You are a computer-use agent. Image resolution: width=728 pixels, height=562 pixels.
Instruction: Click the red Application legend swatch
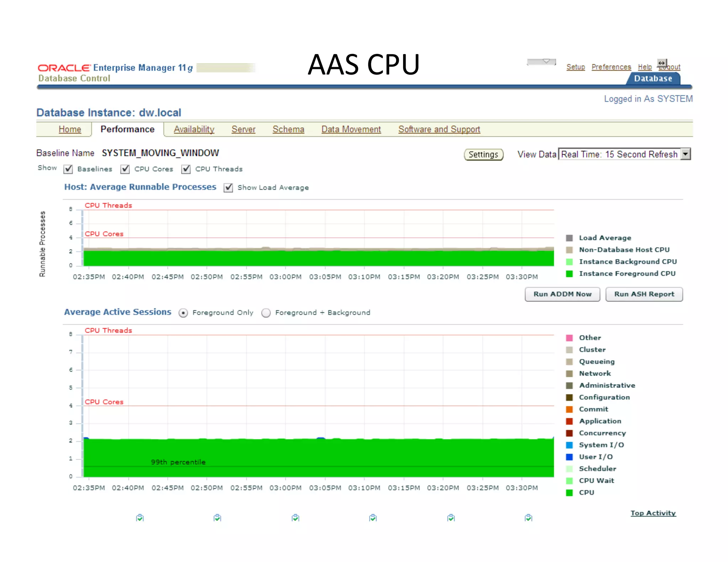click(569, 421)
